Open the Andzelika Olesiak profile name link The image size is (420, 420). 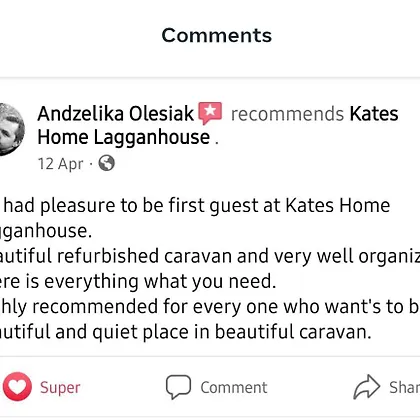(x=116, y=114)
